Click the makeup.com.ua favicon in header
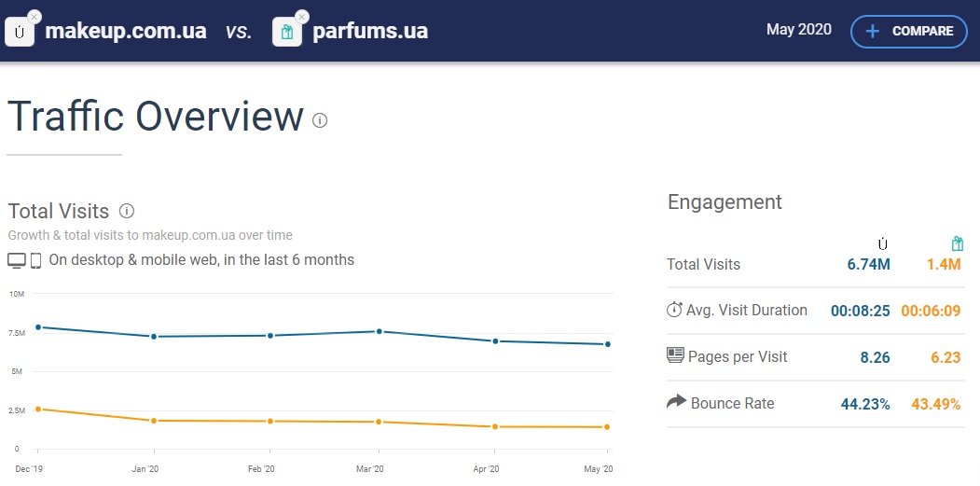Viewport: 980px width, 486px height. pos(20,33)
